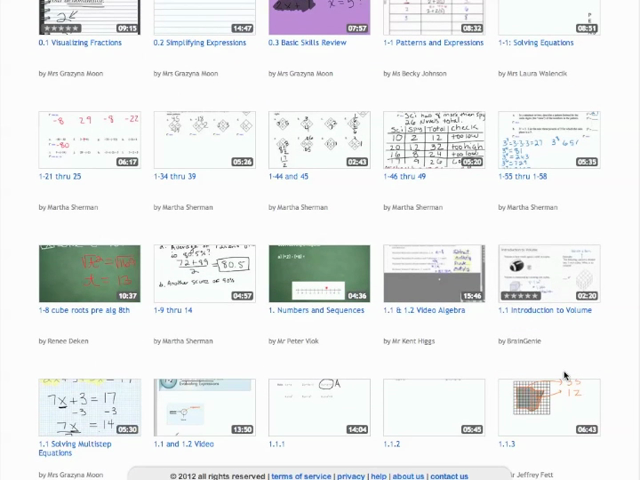This screenshot has height=480, width=640.
Task: Open the 'terms of service' footer link
Action: point(301,476)
